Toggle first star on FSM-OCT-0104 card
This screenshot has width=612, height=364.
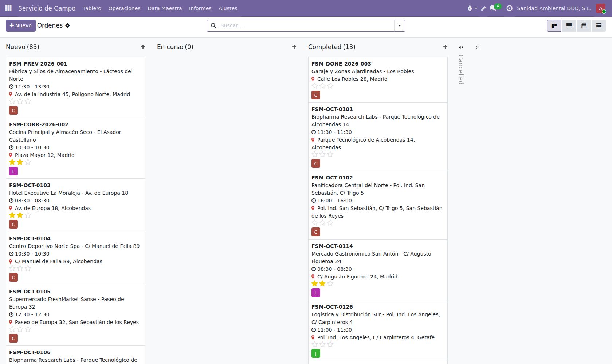(x=12, y=268)
